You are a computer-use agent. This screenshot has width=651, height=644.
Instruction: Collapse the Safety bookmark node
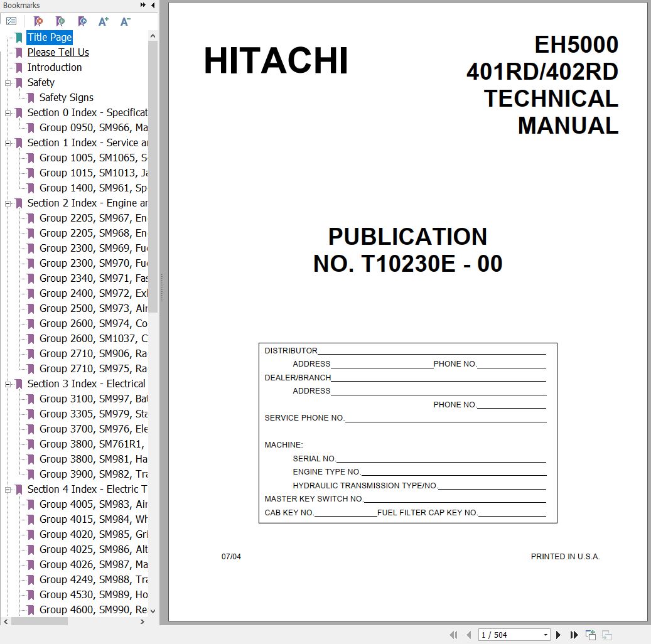point(8,83)
